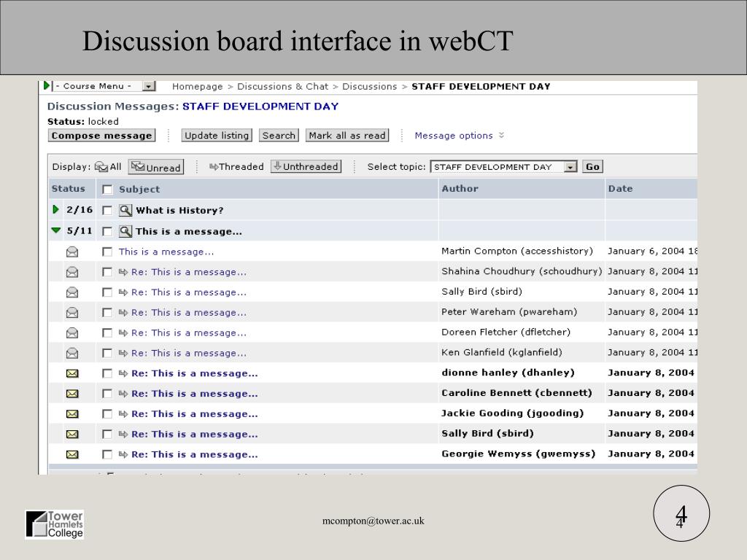The height and width of the screenshot is (560, 747).
Task: Expand the What is History? thread triangle
Action: click(x=55, y=209)
